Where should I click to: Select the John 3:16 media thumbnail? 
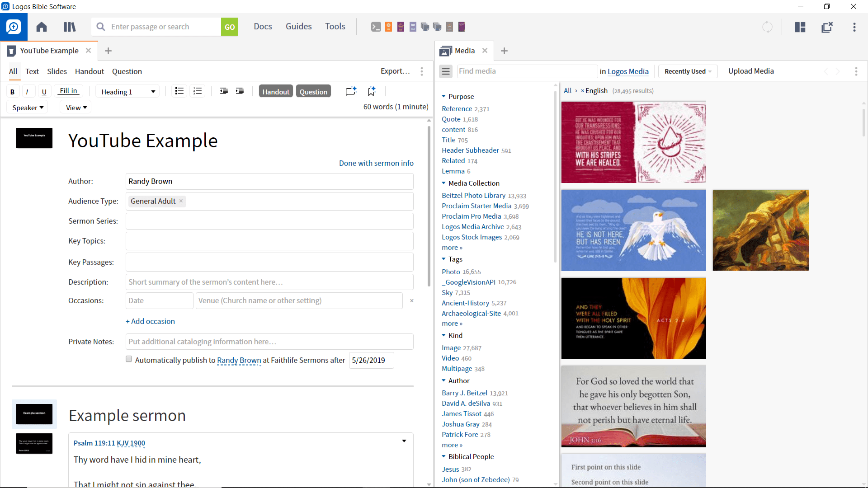click(x=633, y=406)
